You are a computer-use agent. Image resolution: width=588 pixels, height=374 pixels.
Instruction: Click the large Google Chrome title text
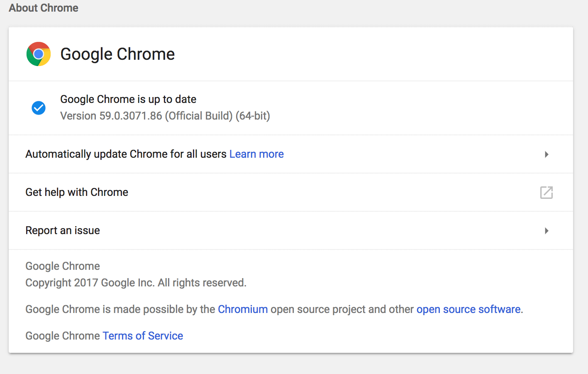click(x=117, y=54)
